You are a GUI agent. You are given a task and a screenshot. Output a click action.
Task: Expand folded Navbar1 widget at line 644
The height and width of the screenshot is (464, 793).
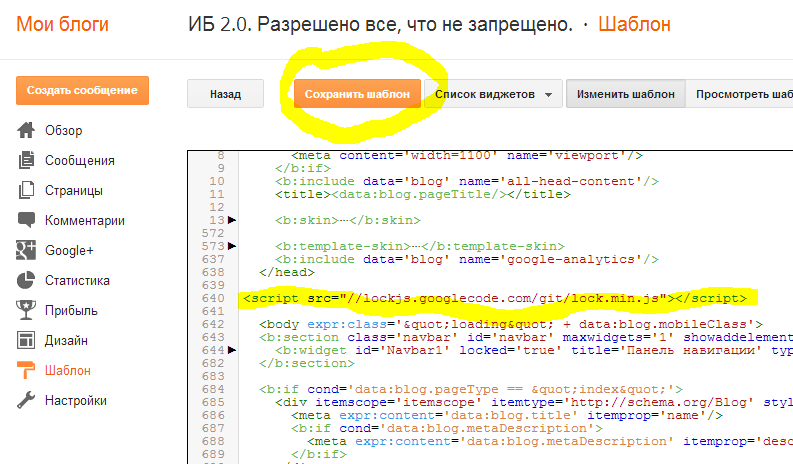[x=232, y=350]
